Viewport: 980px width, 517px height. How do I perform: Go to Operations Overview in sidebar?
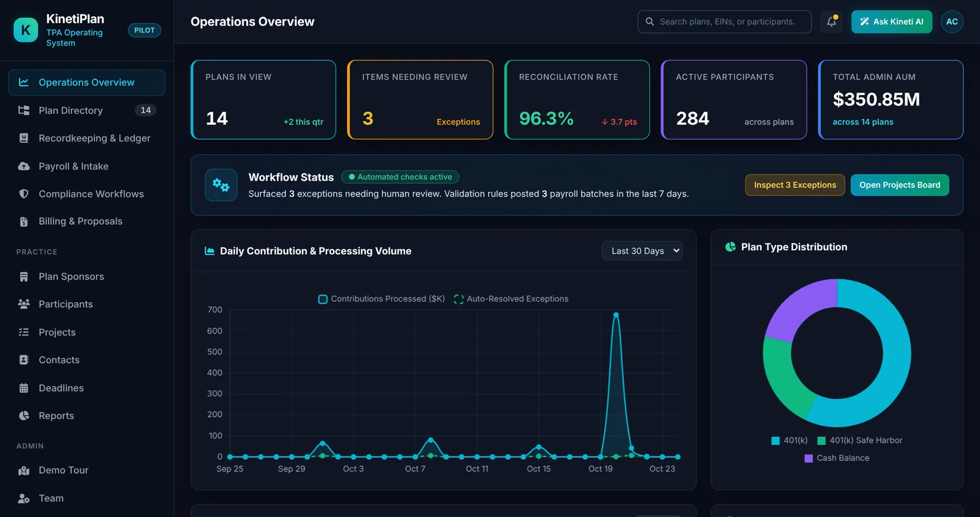pos(86,83)
